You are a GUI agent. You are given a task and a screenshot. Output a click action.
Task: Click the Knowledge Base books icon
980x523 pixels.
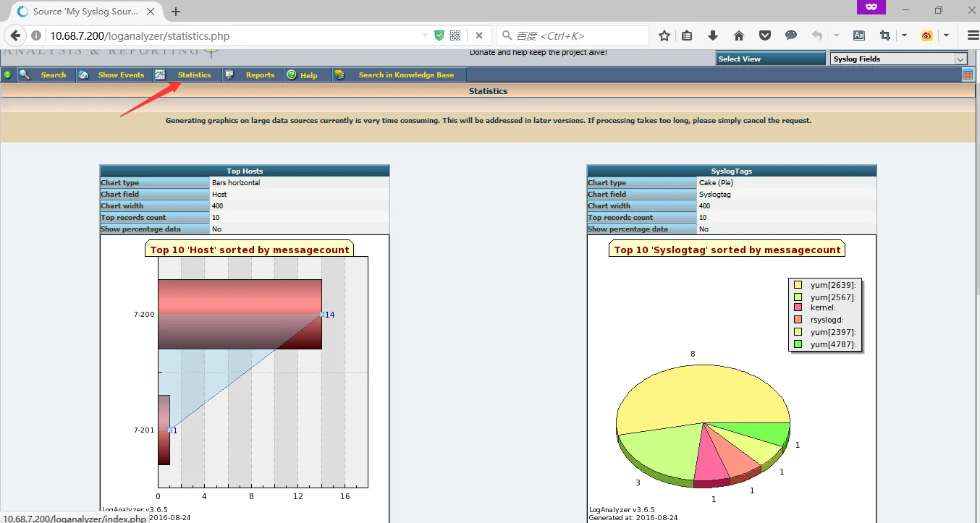(339, 75)
